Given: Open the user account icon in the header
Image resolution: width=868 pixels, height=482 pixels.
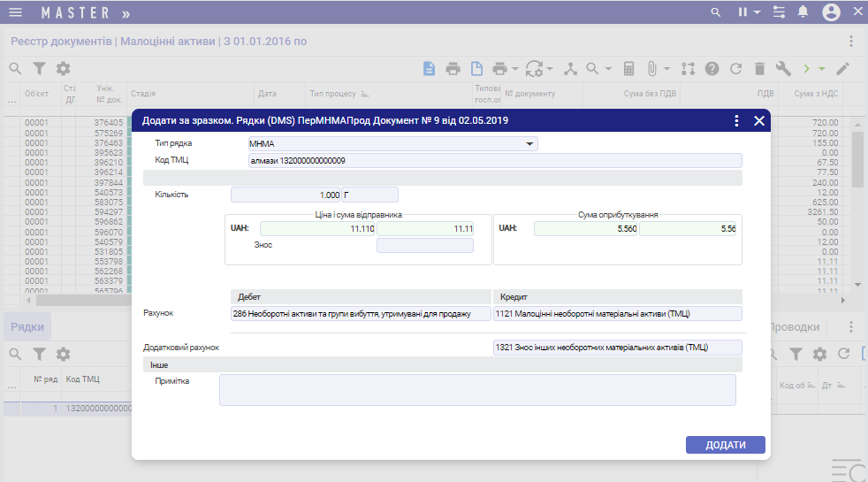Looking at the screenshot, I should (831, 12).
